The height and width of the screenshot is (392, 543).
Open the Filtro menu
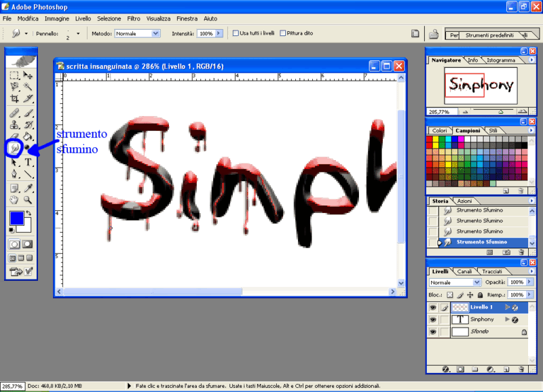point(134,18)
